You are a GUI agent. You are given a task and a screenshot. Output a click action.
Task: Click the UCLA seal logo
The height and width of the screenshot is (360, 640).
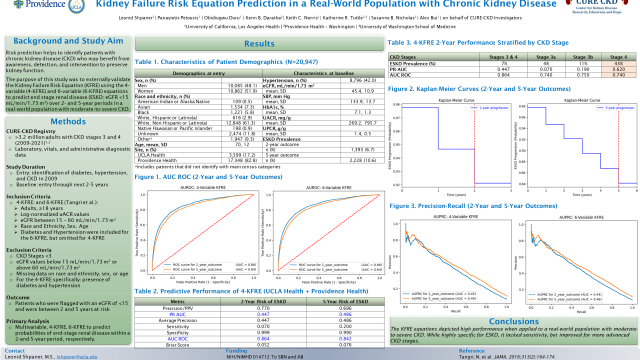click(x=76, y=6)
